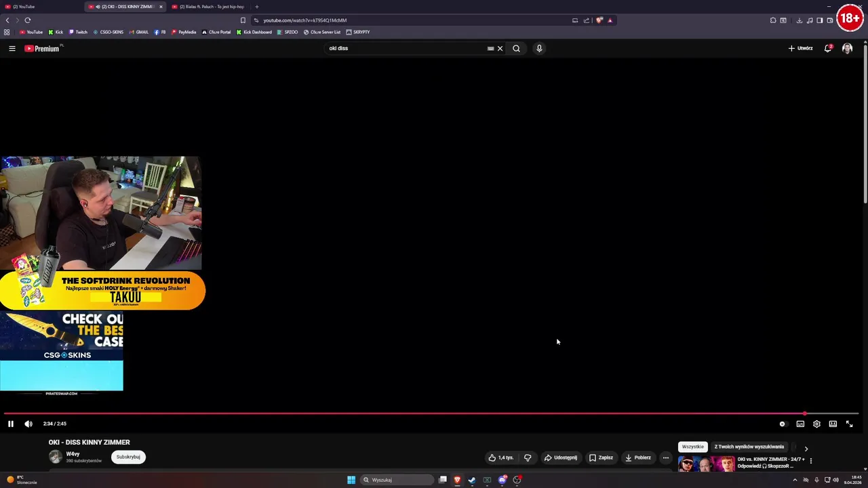Viewport: 868px width, 488px height.
Task: Toggle subtitles on the player
Action: pos(800,424)
